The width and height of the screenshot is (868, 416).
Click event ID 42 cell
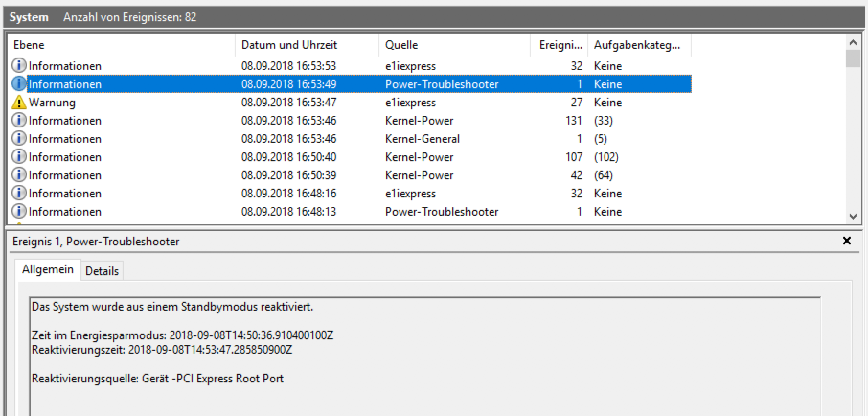click(577, 175)
